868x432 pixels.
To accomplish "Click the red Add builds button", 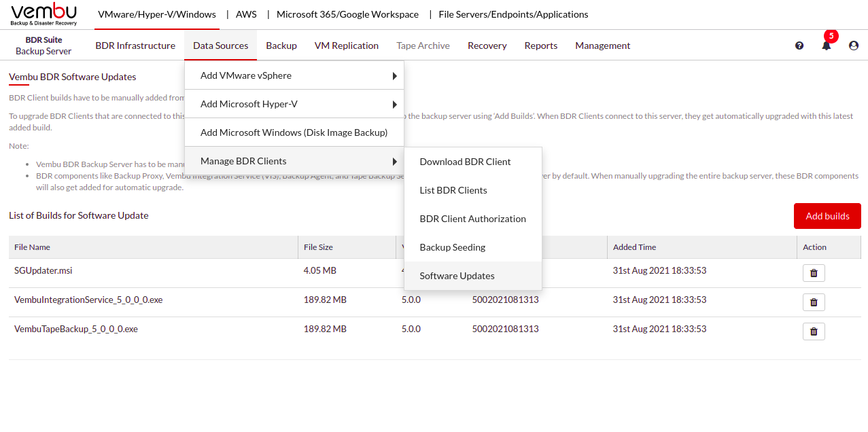I will [827, 216].
